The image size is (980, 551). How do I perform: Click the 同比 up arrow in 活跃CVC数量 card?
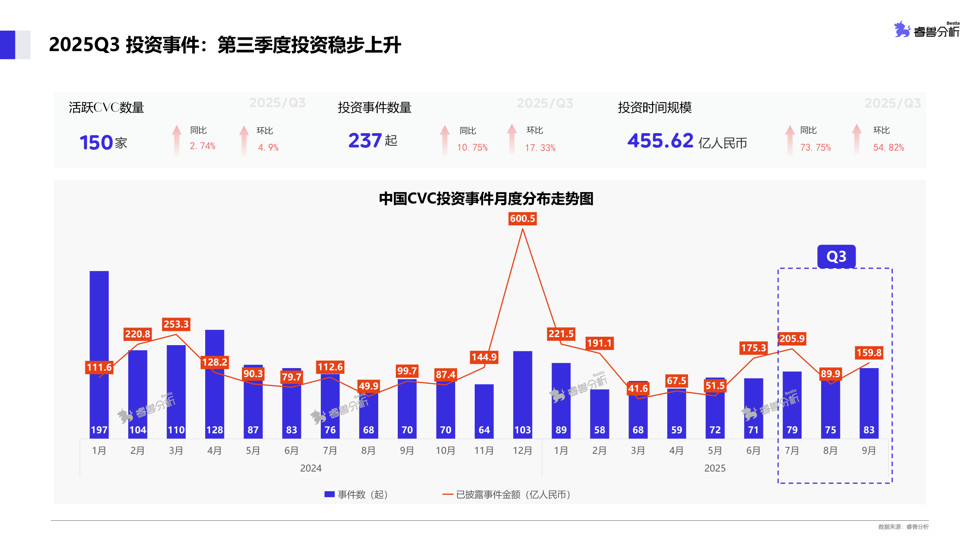pyautogui.click(x=176, y=140)
